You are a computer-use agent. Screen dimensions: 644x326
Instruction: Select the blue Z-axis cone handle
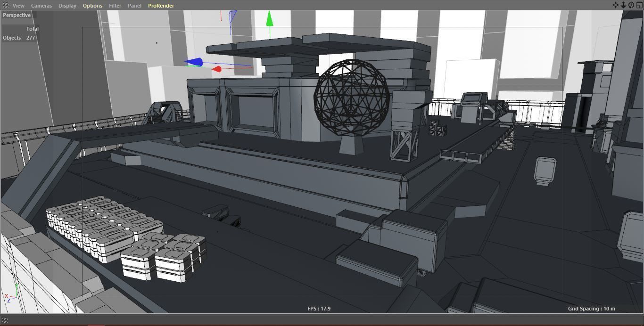[194, 62]
